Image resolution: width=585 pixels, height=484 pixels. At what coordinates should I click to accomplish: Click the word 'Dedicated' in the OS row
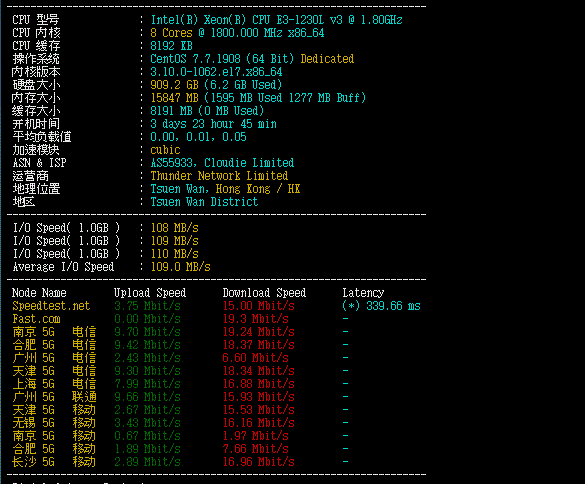(x=327, y=59)
